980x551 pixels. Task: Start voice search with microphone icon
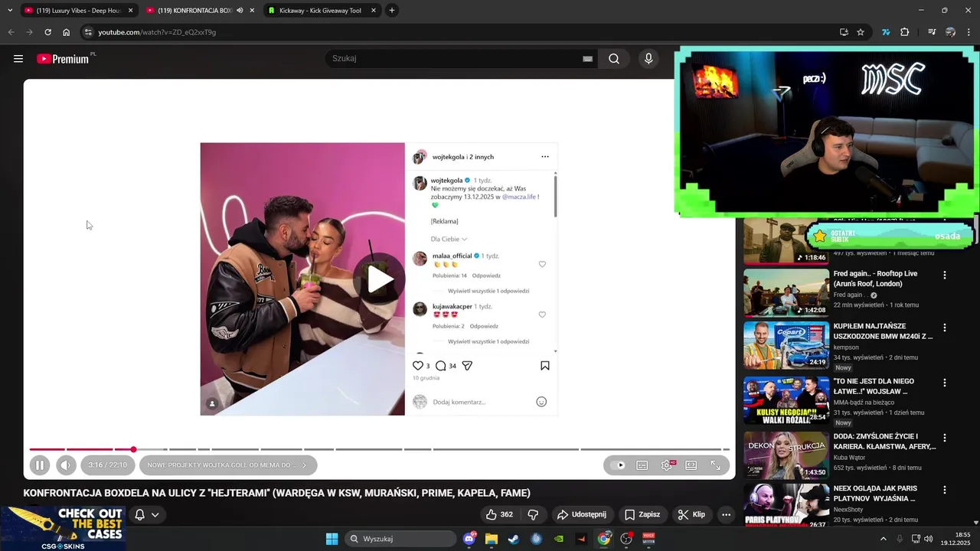pos(648,59)
